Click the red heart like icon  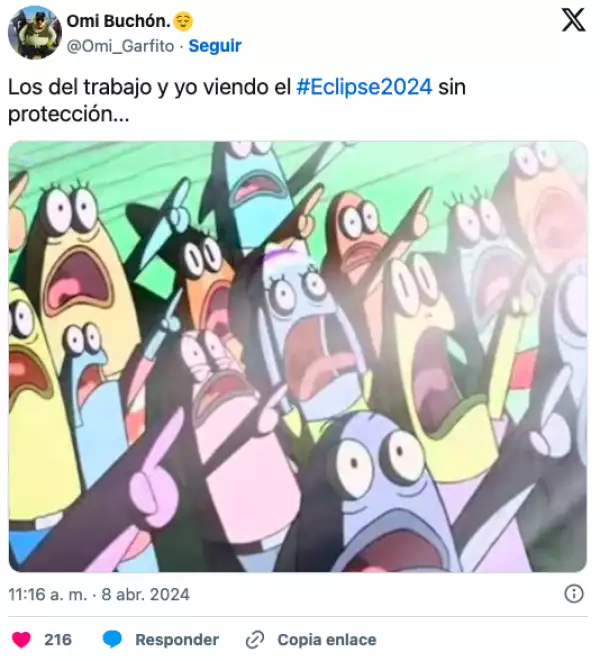point(21,640)
